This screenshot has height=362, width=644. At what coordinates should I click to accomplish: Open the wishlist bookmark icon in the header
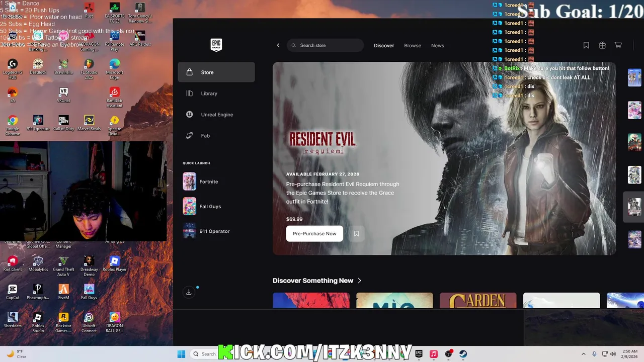point(586,45)
